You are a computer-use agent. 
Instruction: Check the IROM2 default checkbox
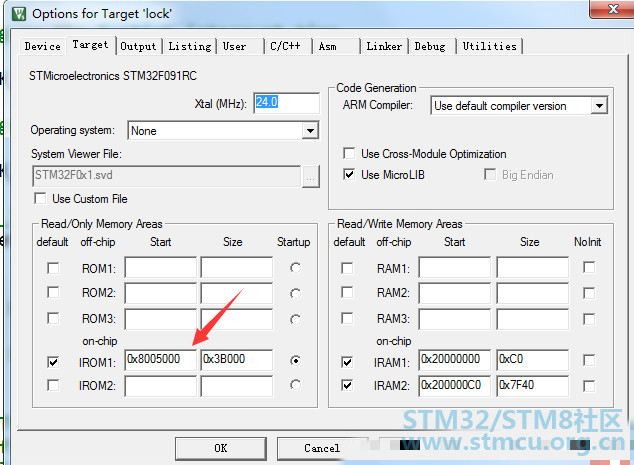point(53,385)
